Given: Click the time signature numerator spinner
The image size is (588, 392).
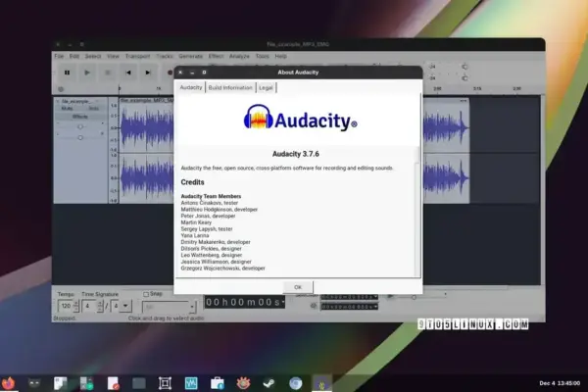Looking at the screenshot, I should (100, 306).
